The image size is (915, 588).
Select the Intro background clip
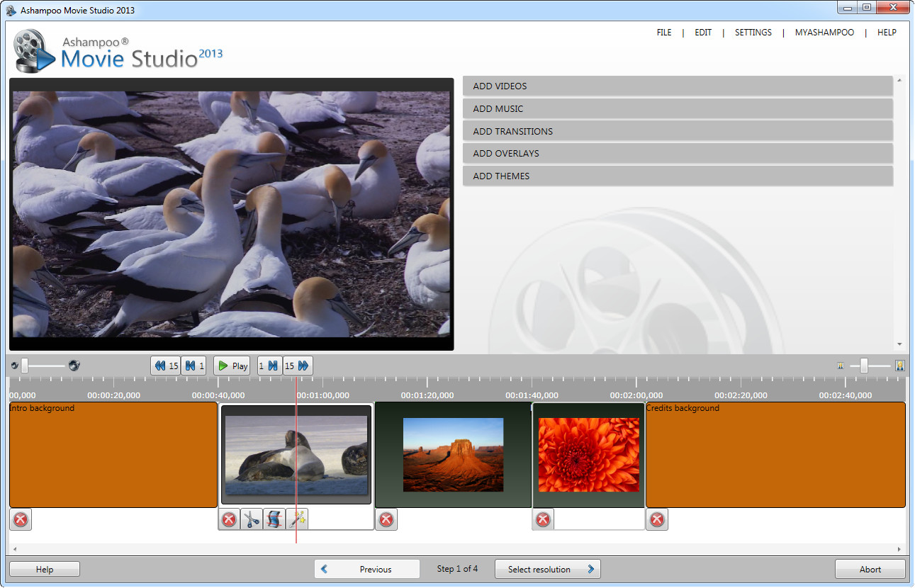click(x=113, y=455)
